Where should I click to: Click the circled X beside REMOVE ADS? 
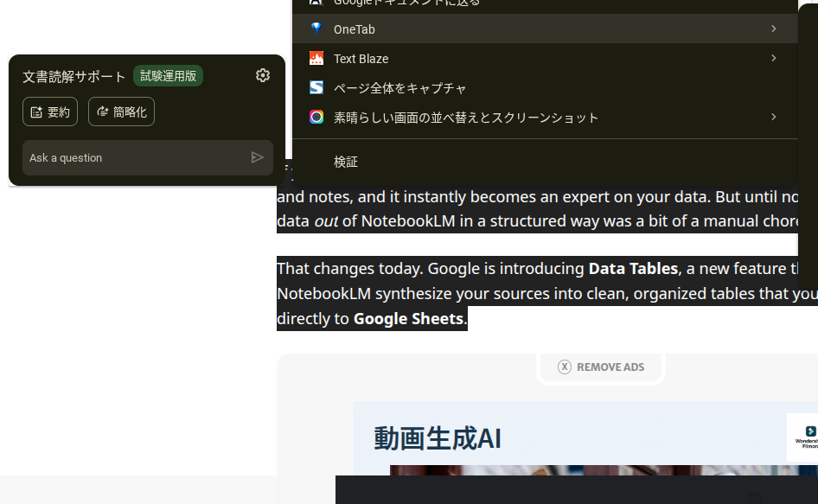[x=565, y=367]
